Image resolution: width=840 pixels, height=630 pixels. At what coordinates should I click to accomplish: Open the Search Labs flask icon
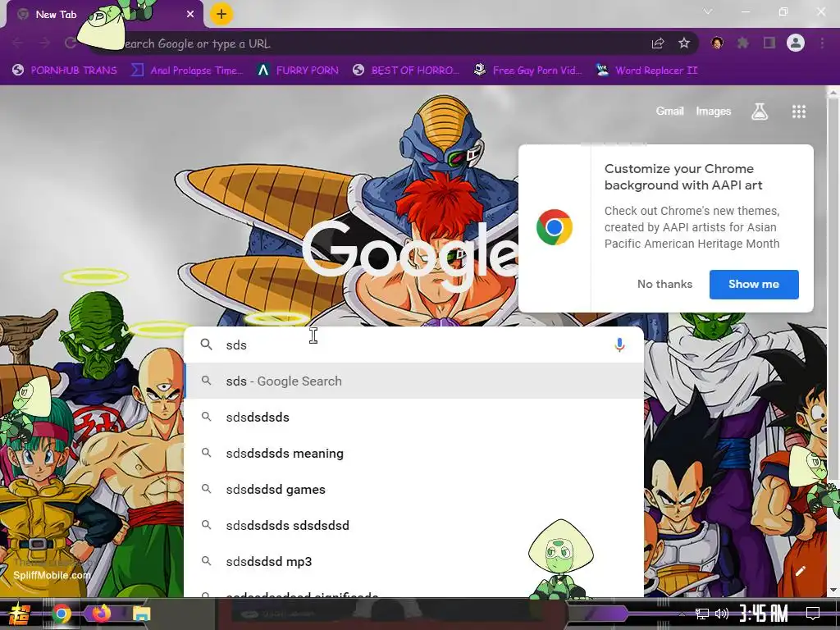click(x=760, y=112)
